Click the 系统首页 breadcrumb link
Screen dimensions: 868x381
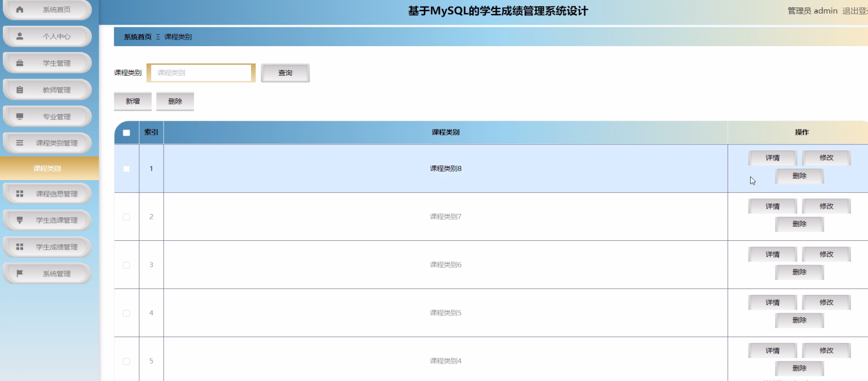(x=137, y=37)
